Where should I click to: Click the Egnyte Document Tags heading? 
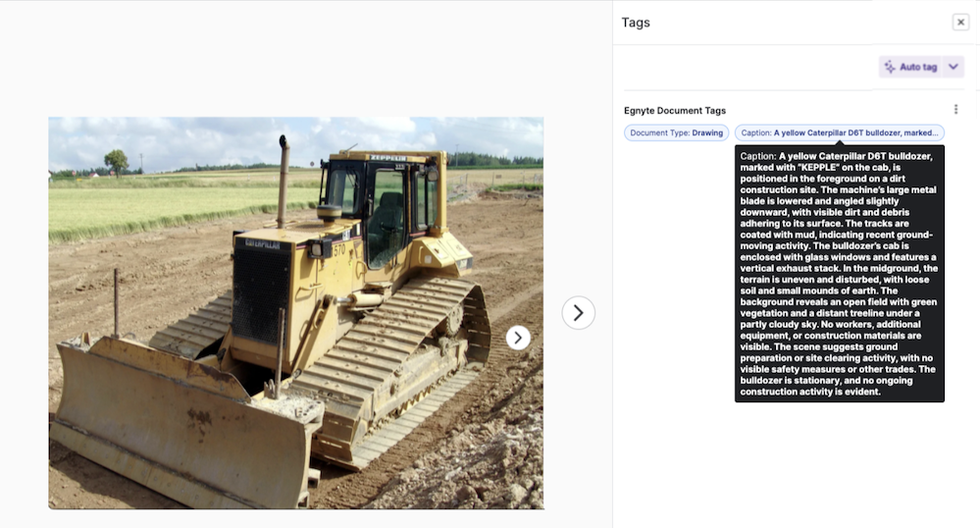coord(674,111)
